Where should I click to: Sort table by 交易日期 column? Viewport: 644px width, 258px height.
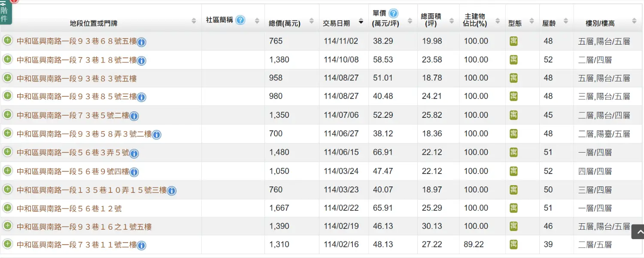(x=343, y=23)
